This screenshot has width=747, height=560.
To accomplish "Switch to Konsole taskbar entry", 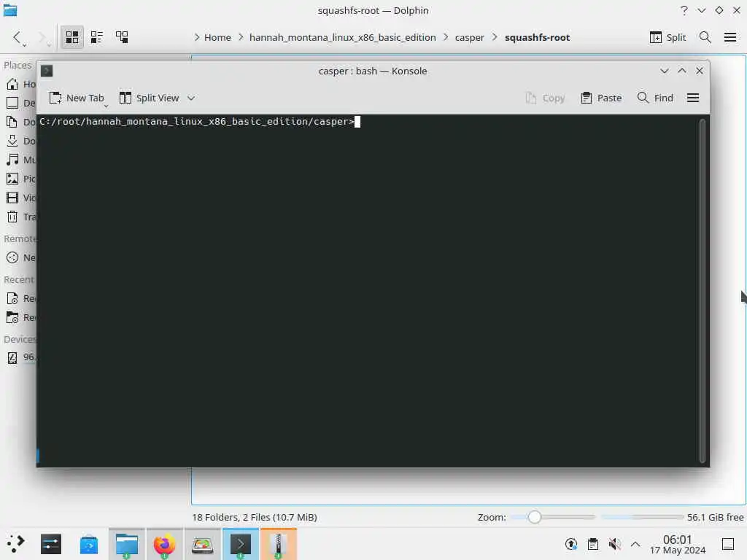I will tap(241, 544).
